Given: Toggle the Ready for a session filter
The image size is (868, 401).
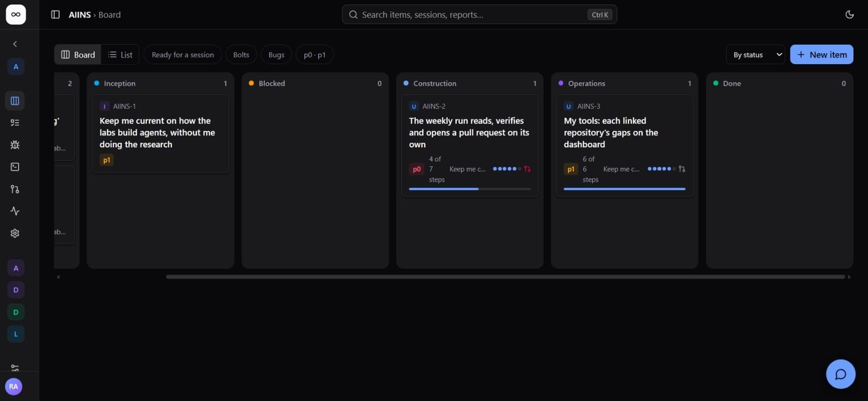Looking at the screenshot, I should (183, 55).
